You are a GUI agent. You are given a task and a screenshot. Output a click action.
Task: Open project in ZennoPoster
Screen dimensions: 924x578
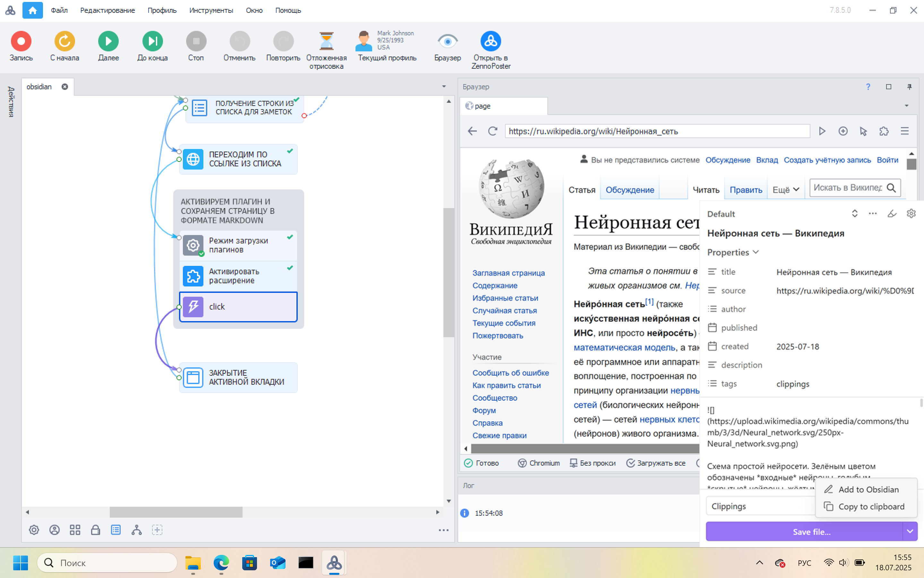click(491, 50)
